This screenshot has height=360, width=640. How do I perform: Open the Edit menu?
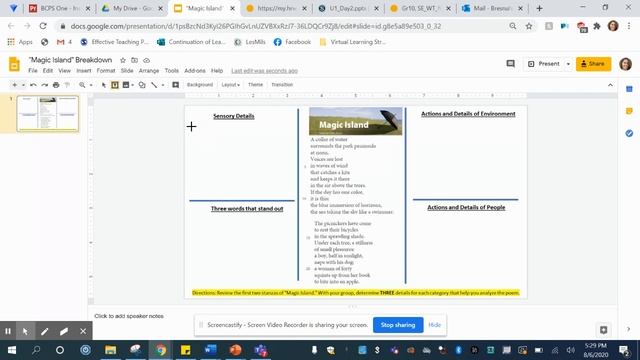[48, 71]
